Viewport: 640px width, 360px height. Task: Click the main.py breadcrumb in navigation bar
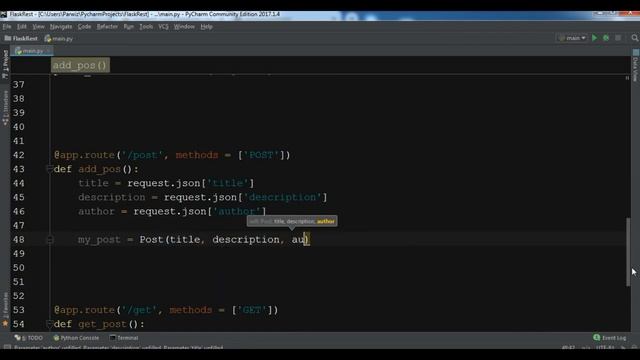pos(59,38)
